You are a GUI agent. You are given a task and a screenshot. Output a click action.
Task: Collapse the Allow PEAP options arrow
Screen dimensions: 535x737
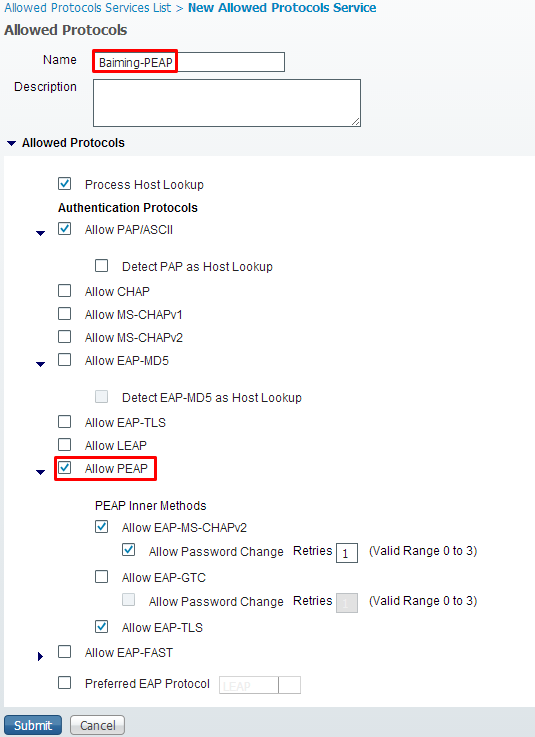(x=40, y=472)
